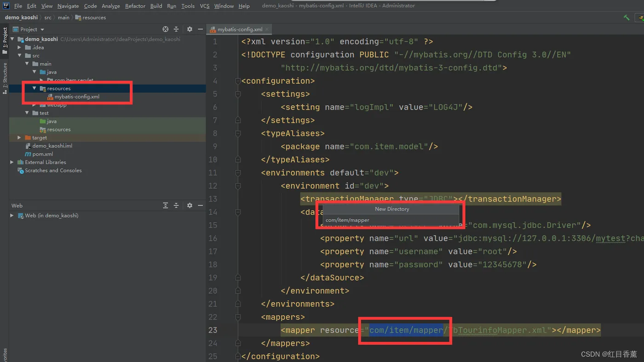
Task: Select the green test java folder
Action: [48, 121]
